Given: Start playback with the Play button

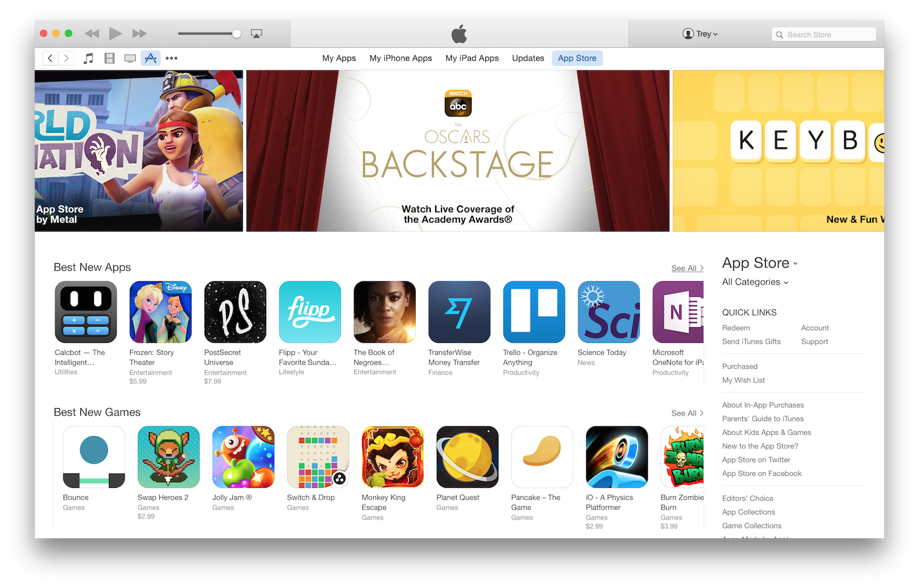Looking at the screenshot, I should (115, 33).
